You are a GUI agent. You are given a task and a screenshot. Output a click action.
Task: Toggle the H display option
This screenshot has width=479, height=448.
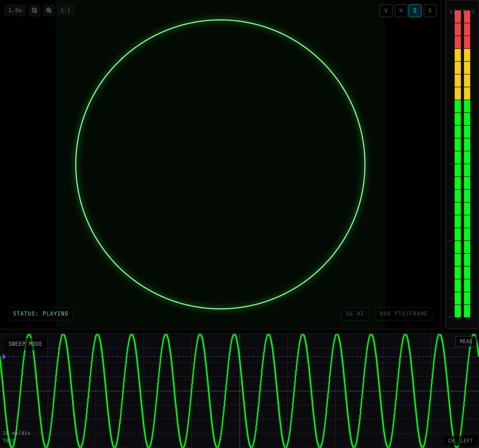tap(401, 10)
